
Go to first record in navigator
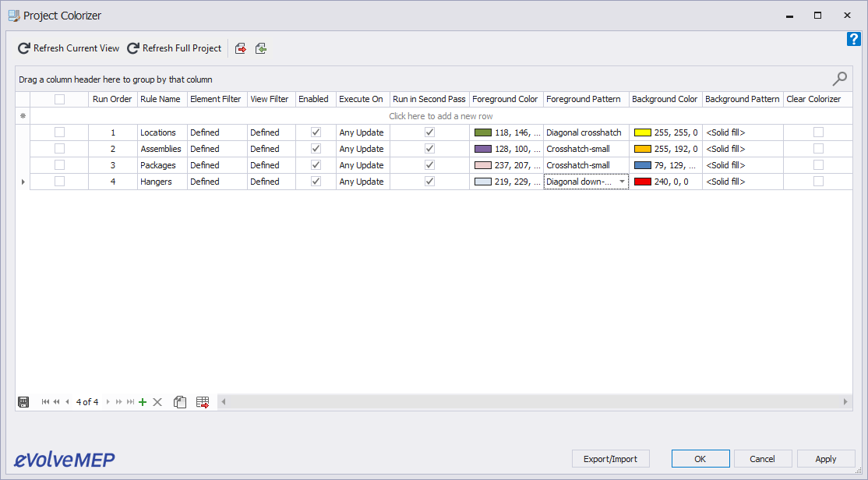pyautogui.click(x=45, y=402)
